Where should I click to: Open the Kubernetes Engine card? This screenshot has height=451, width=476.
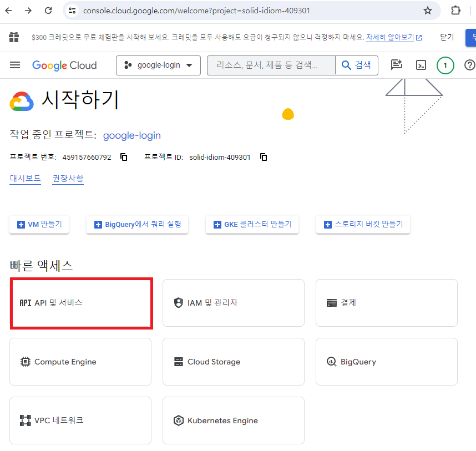[234, 420]
